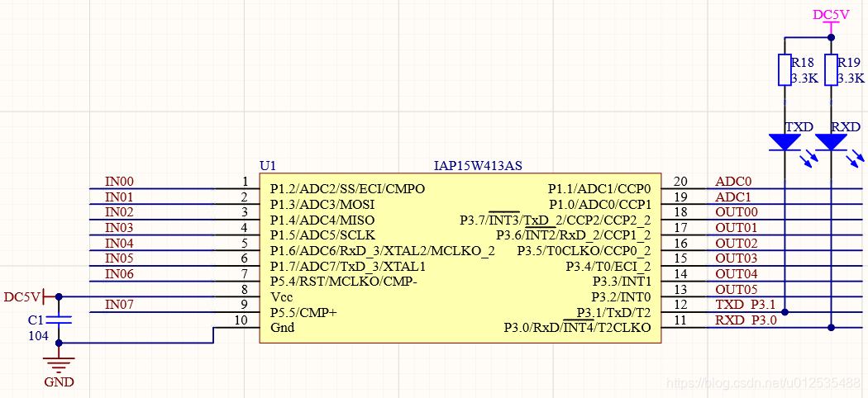Click pin name P3.5/T0CLKO/CCP0_2
This screenshot has width=868, height=398.
click(x=584, y=251)
